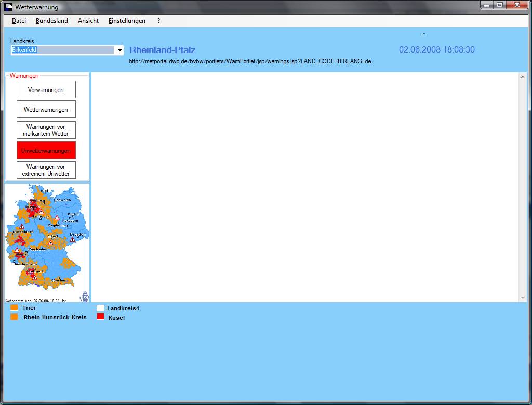Click the red color swatch beside Kusel
This screenshot has height=405, width=532.
click(101, 317)
